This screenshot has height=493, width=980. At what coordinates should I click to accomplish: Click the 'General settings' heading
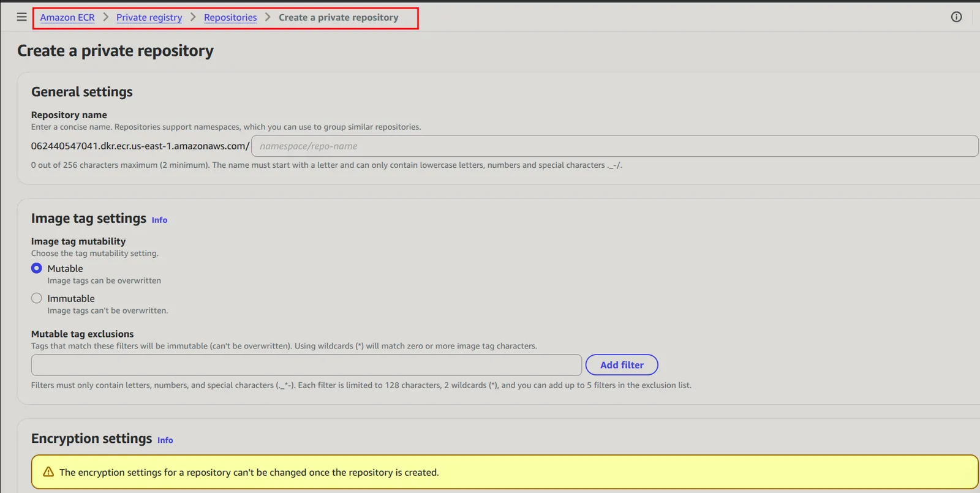click(82, 92)
